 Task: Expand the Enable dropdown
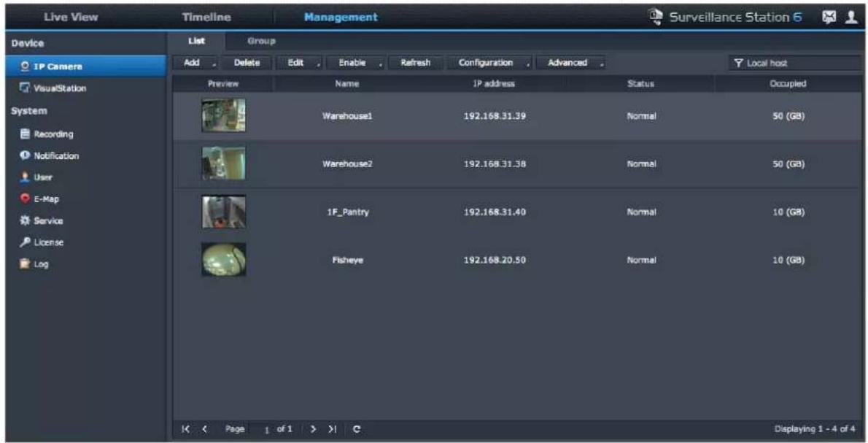(x=357, y=63)
